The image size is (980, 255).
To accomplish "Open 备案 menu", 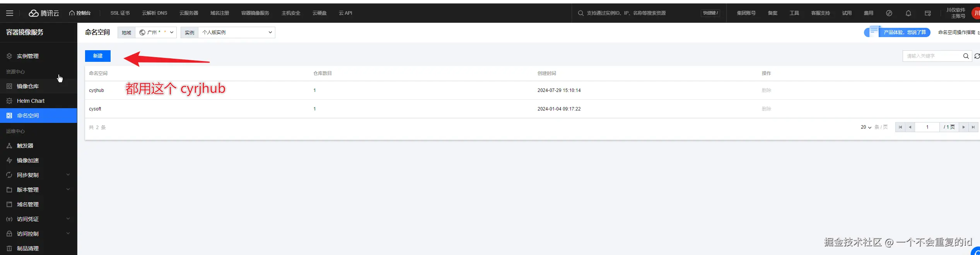I will point(773,13).
